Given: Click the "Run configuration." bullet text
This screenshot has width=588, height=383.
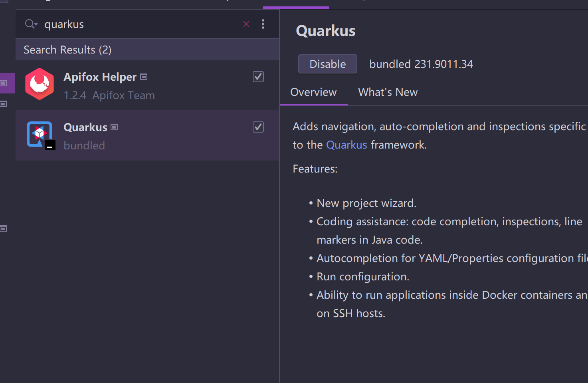Looking at the screenshot, I should (363, 277).
